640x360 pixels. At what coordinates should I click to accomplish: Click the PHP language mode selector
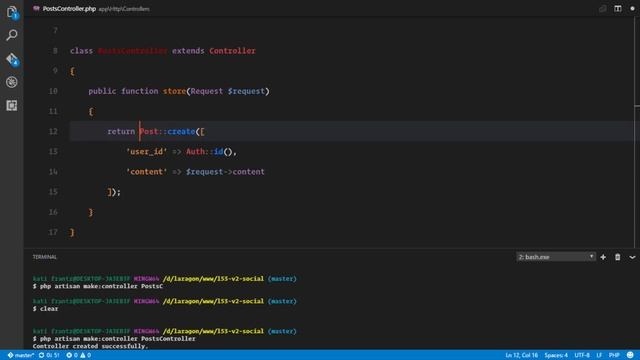coord(614,355)
